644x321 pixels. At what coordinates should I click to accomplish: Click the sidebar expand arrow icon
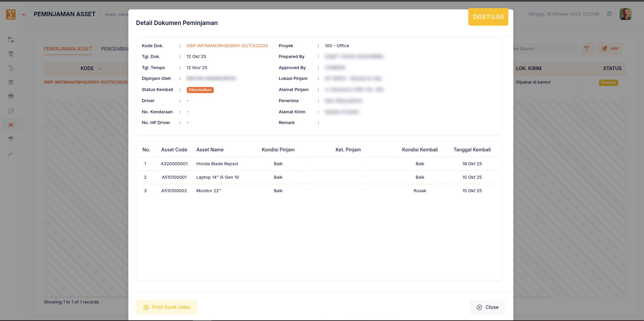23,14
